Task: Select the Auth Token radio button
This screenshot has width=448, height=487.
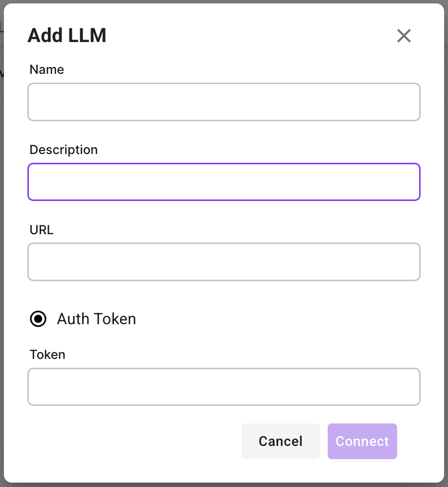Action: click(38, 319)
